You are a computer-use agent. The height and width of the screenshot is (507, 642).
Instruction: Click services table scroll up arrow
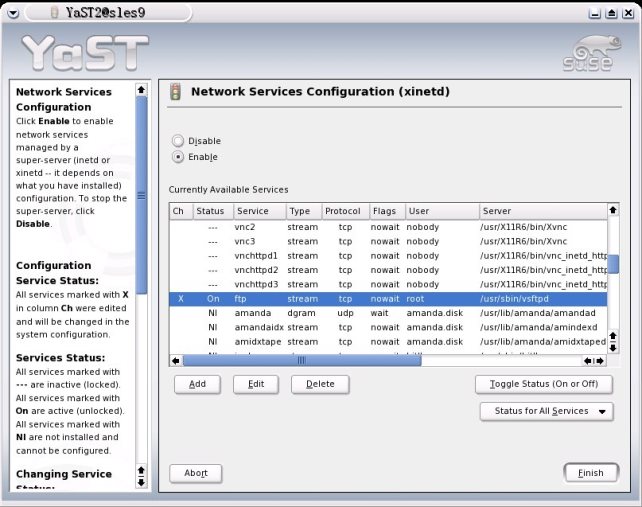click(613, 210)
